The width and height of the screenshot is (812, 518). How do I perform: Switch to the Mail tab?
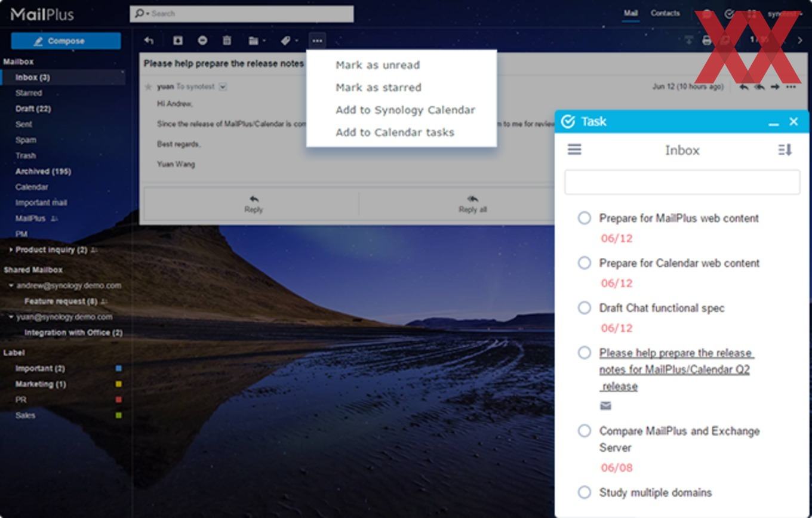pyautogui.click(x=630, y=13)
